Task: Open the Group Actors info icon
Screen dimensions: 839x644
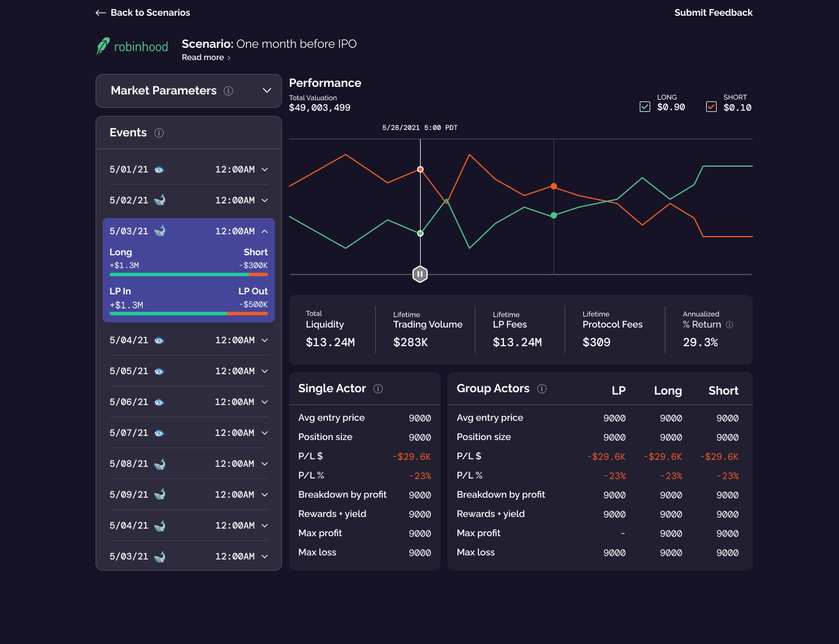Action: [x=542, y=389]
